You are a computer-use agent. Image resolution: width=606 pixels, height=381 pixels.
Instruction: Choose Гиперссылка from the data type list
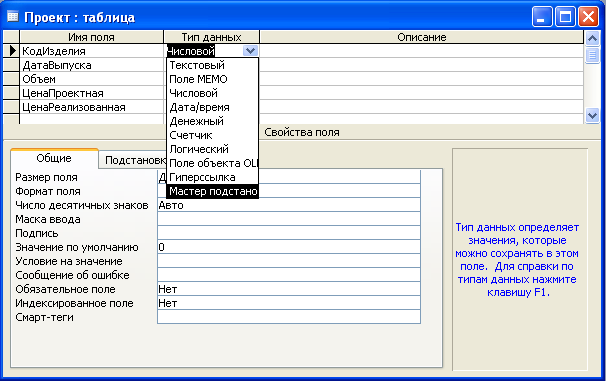(x=212, y=177)
